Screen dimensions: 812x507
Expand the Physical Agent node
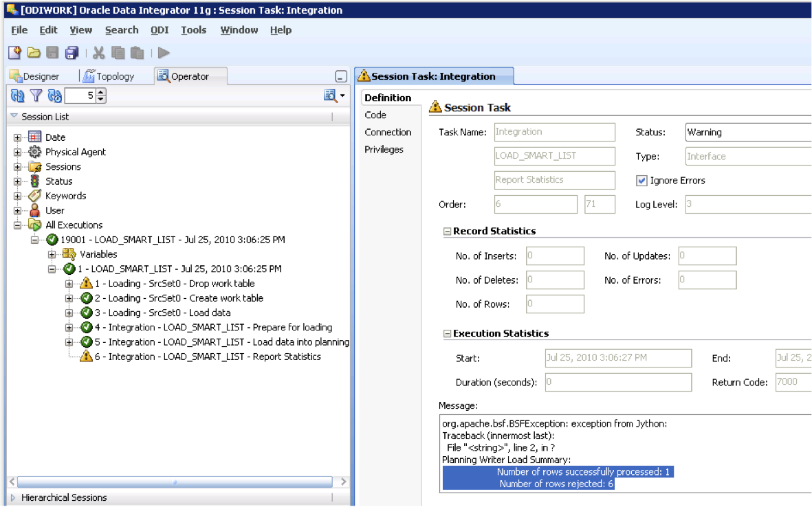[x=18, y=152]
